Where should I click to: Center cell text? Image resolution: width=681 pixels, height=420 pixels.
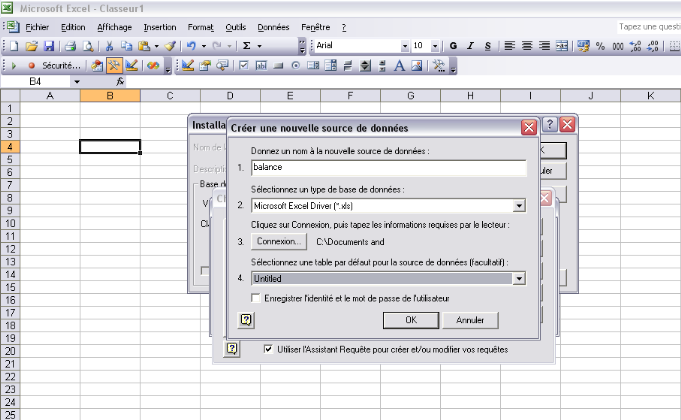pyautogui.click(x=527, y=46)
